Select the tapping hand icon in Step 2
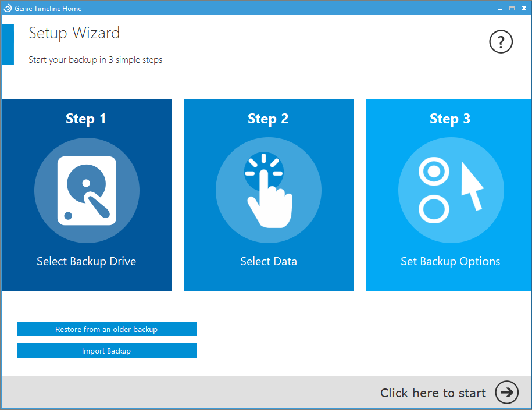This screenshot has width=532, height=410. tap(268, 190)
